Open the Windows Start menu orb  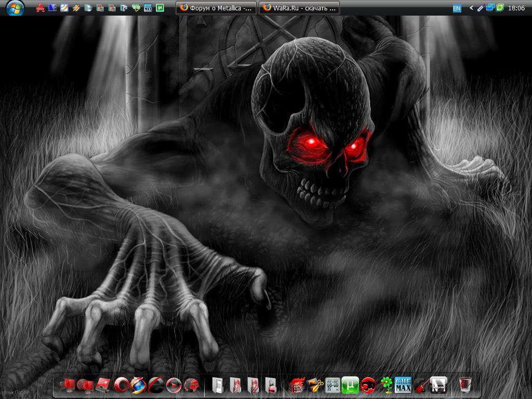(15, 8)
